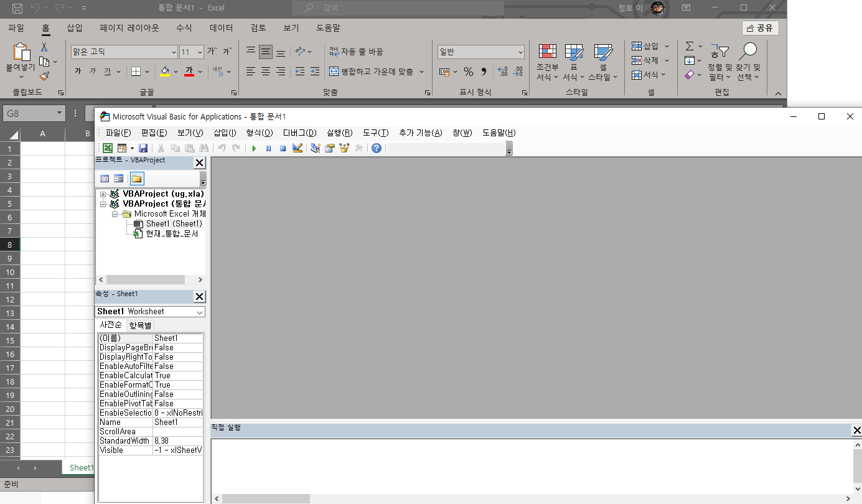Click View Code icon in Project panel
This screenshot has width=862, height=504.
point(105,179)
